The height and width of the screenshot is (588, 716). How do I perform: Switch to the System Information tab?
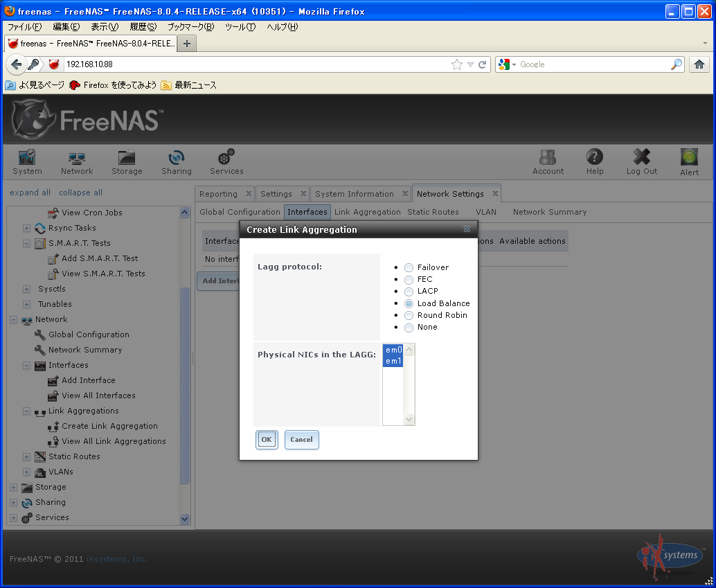[x=355, y=194]
